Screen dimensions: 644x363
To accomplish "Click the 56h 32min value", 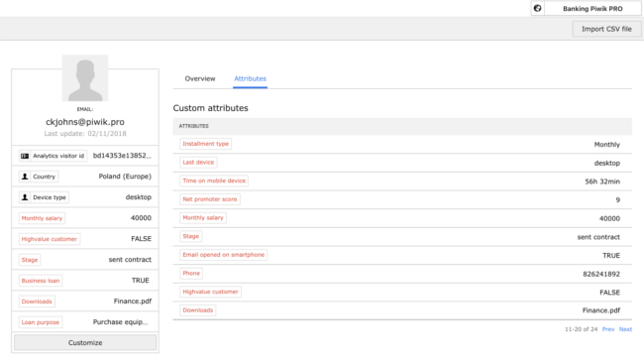I will (x=602, y=181).
